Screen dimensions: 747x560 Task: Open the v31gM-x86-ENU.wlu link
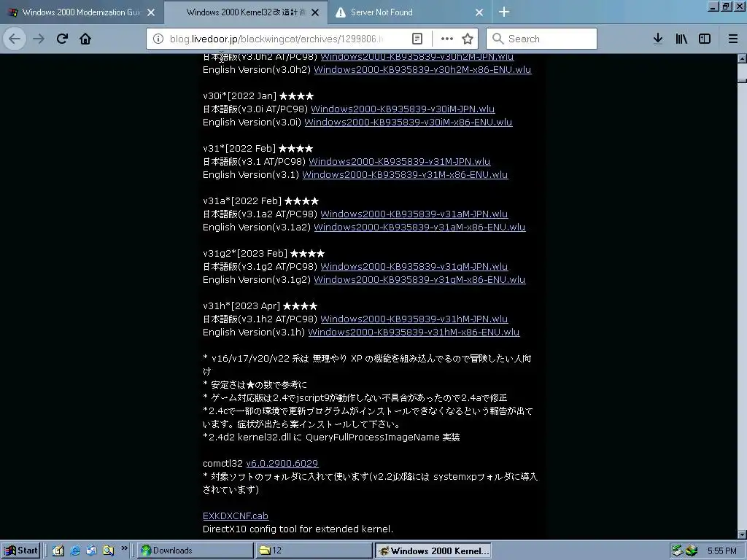[x=419, y=279]
